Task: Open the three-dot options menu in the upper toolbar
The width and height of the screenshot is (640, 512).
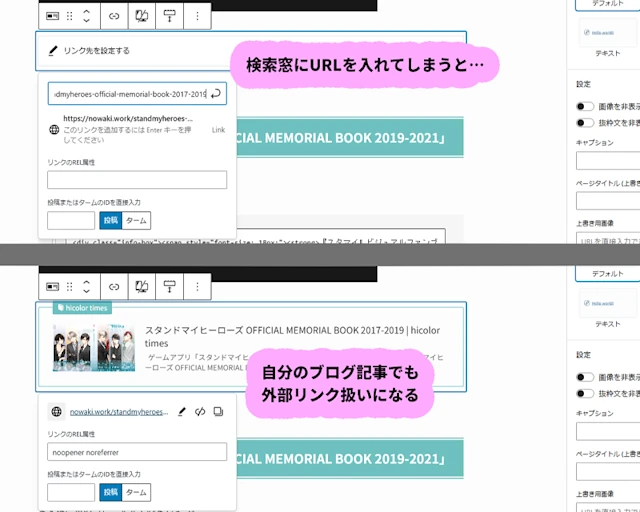Action: [197, 16]
